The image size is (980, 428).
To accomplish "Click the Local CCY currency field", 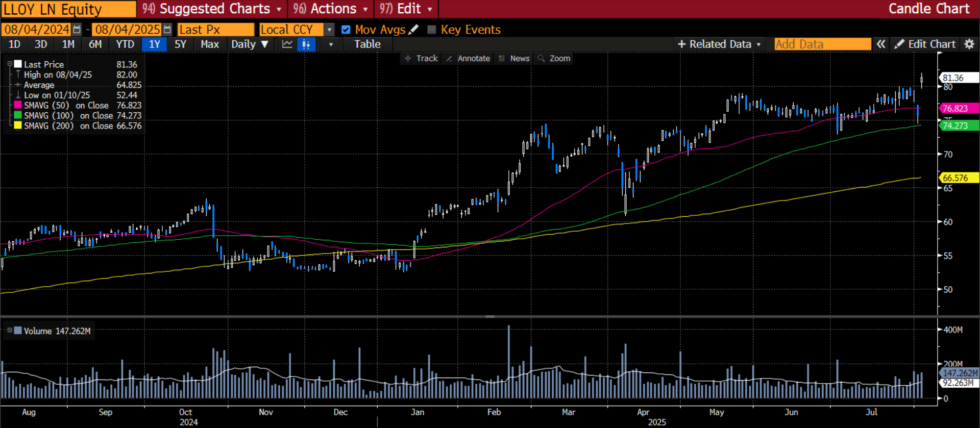I will [x=291, y=30].
